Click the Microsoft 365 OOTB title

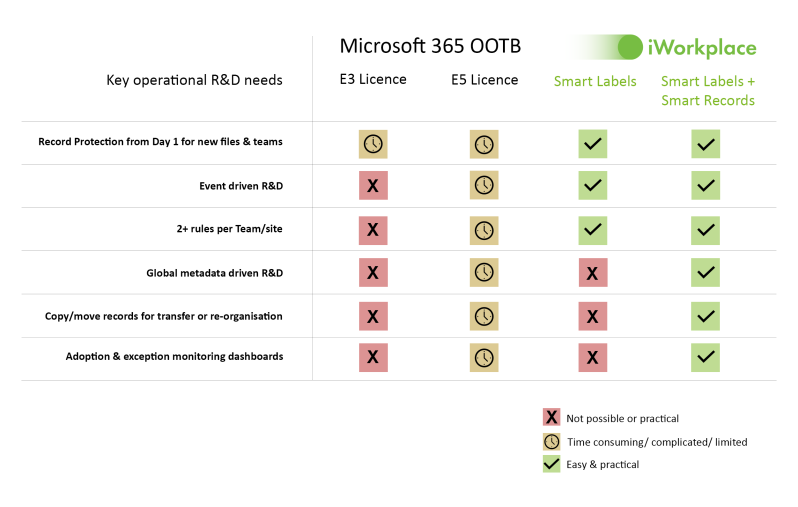431,46
